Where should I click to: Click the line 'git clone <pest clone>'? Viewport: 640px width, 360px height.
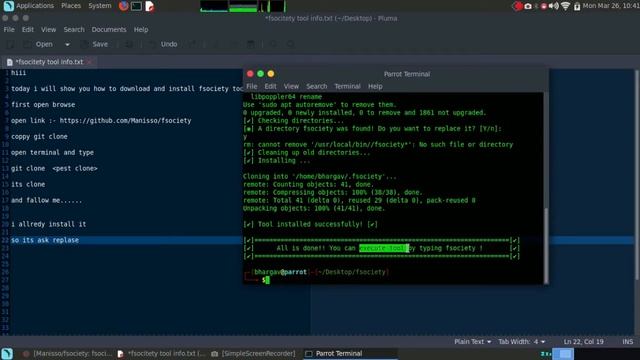coord(54,168)
